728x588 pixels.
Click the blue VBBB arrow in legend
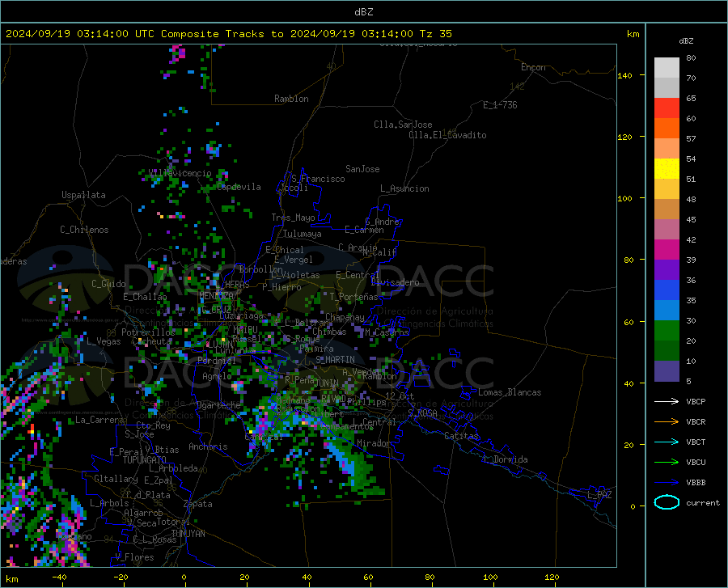tap(667, 482)
